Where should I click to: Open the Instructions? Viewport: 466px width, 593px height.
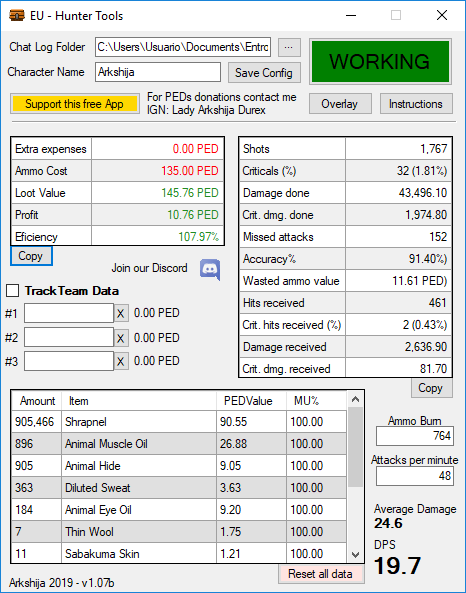[x=416, y=104]
